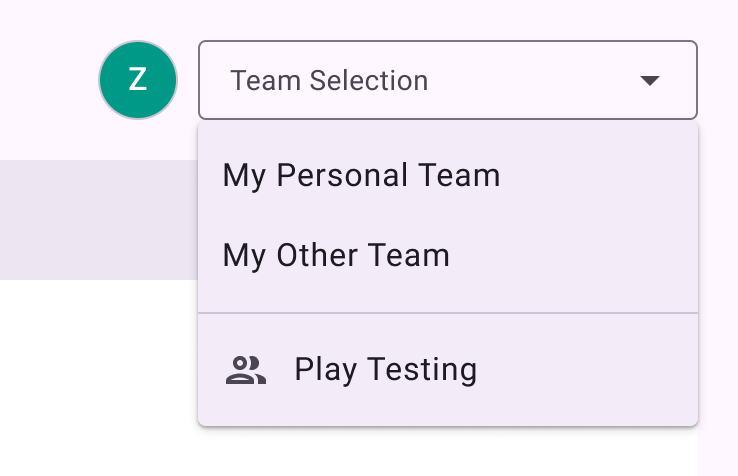Select the Play Testing entry

pos(448,370)
